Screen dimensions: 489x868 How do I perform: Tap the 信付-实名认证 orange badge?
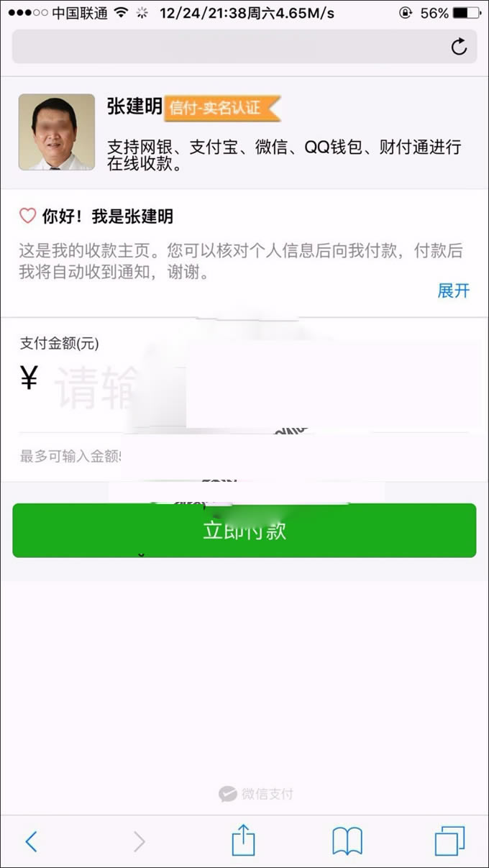click(222, 108)
